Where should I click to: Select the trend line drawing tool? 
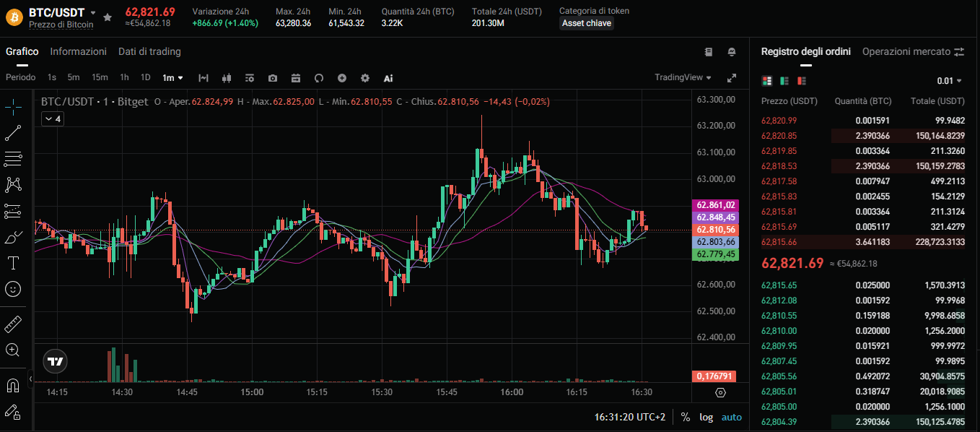(x=13, y=133)
